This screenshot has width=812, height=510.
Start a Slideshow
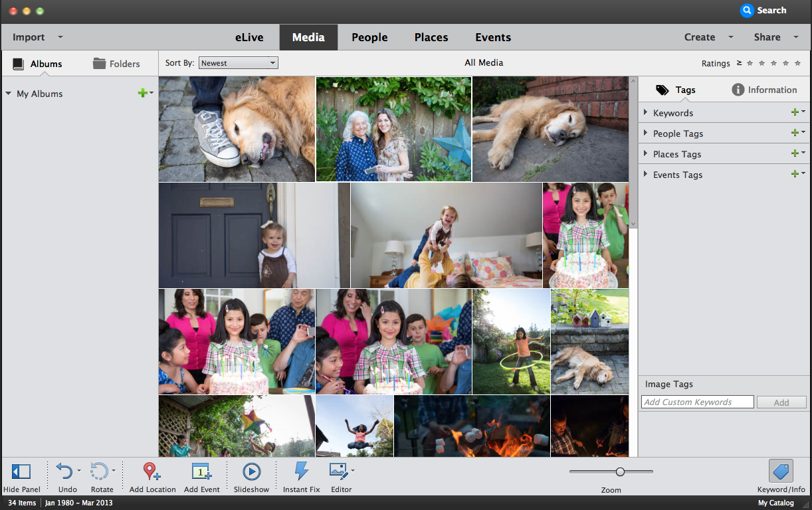251,473
